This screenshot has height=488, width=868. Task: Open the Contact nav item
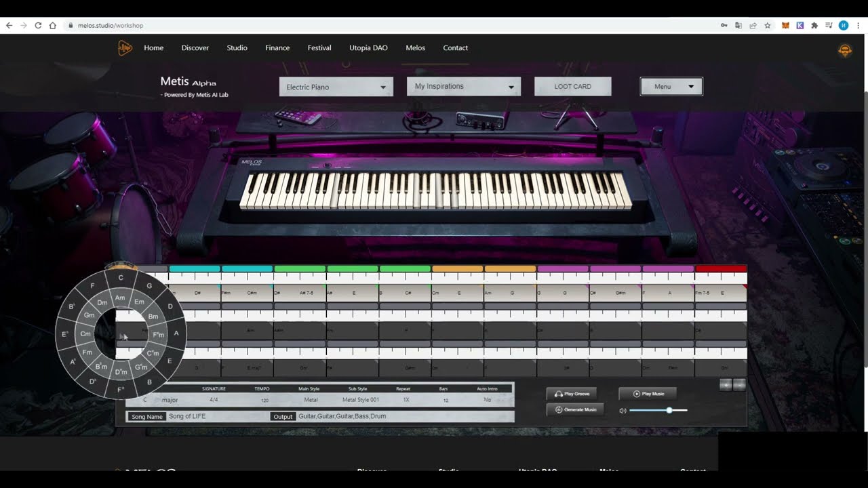pyautogui.click(x=456, y=48)
